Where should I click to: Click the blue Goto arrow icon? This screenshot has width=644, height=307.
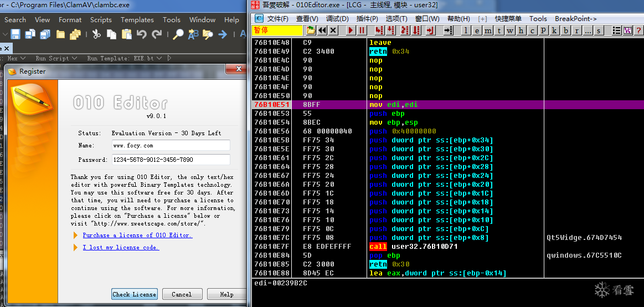(223, 34)
